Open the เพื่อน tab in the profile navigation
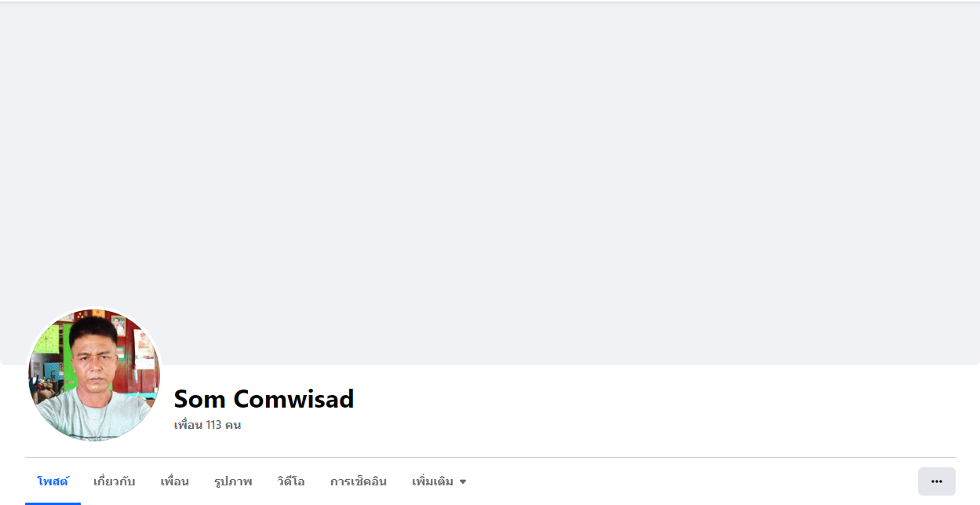 pyautogui.click(x=174, y=481)
